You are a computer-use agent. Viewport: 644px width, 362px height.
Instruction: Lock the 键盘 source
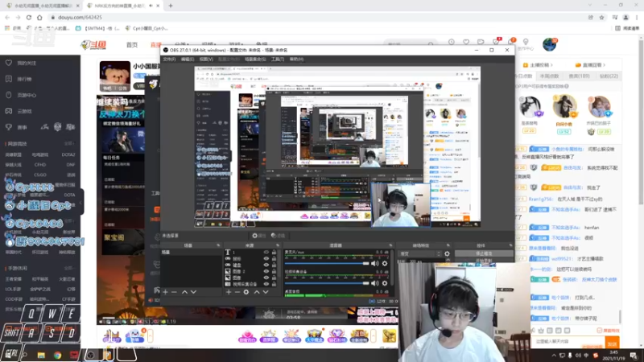[x=274, y=265]
